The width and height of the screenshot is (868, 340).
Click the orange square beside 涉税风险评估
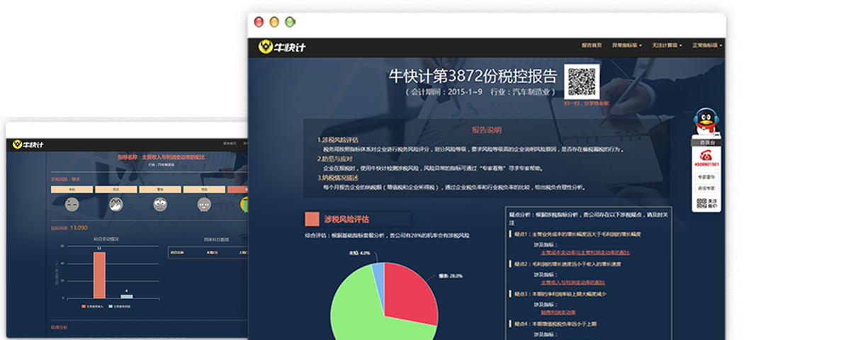point(312,219)
